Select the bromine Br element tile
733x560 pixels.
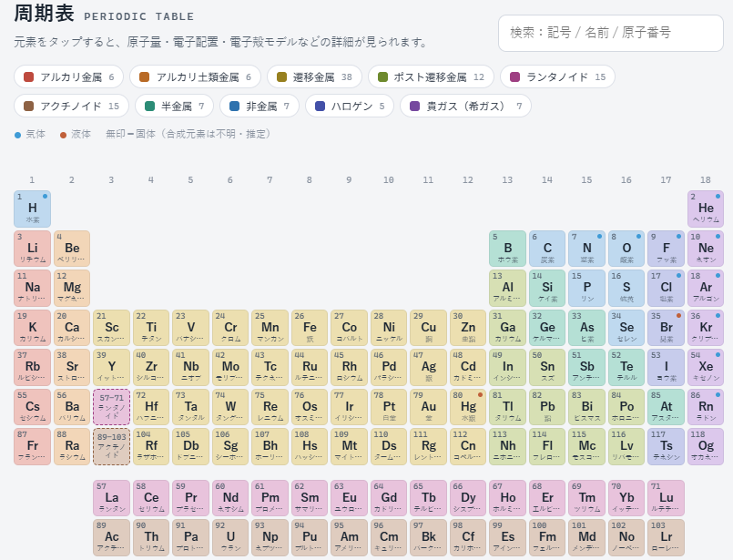click(667, 328)
